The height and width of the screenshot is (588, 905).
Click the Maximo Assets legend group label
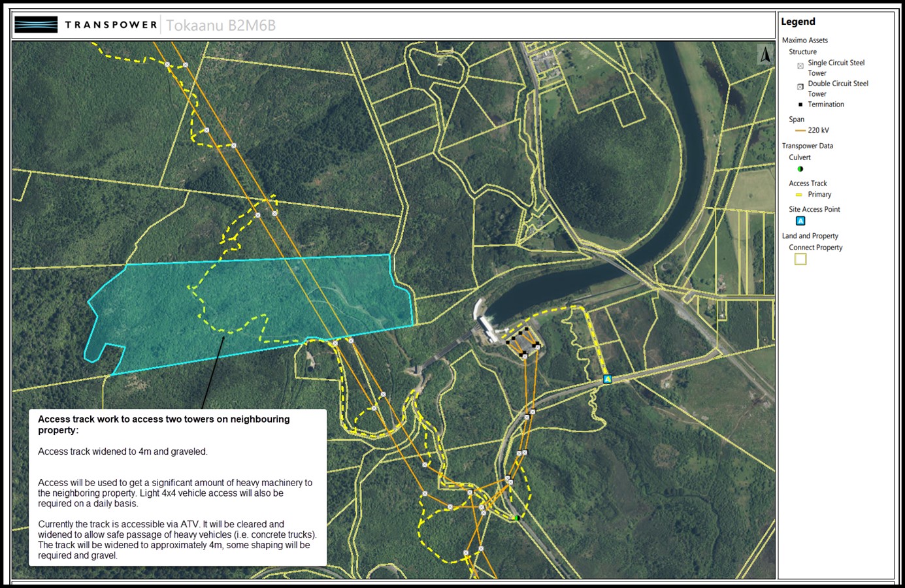pyautogui.click(x=804, y=41)
